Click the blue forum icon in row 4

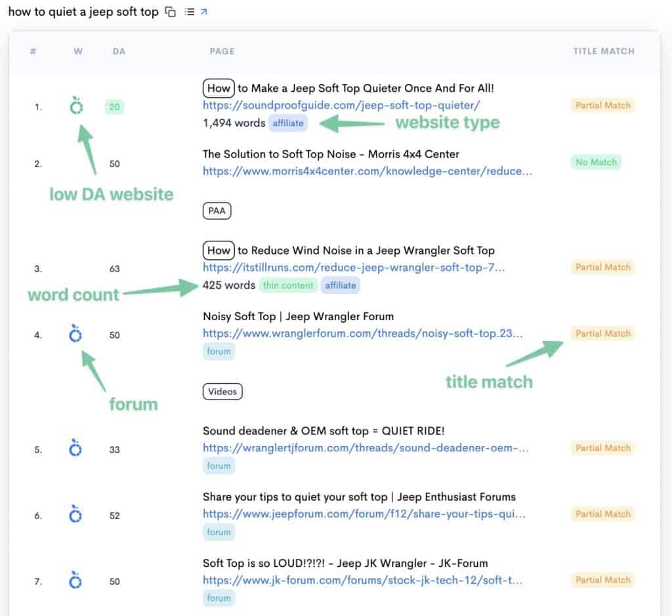coord(75,334)
